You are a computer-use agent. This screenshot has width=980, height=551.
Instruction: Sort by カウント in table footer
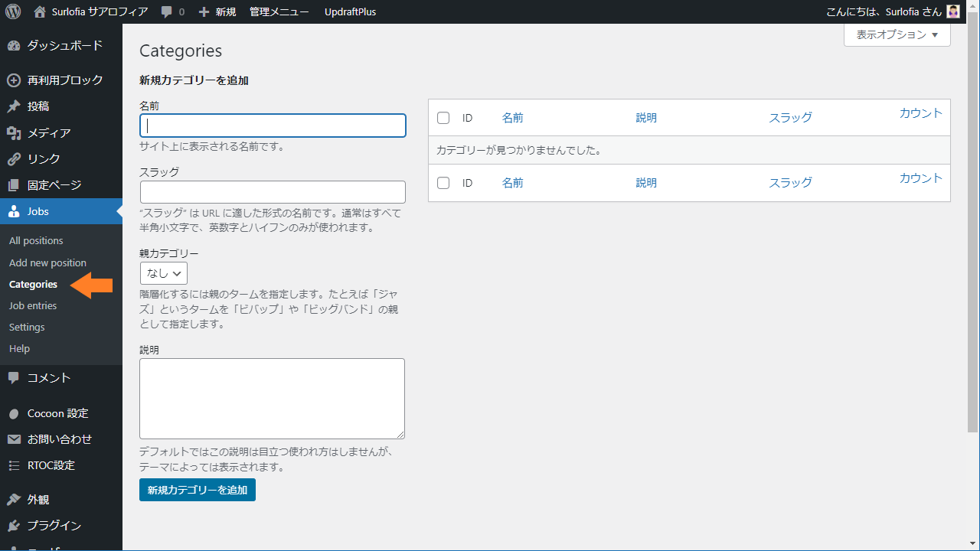coord(921,178)
